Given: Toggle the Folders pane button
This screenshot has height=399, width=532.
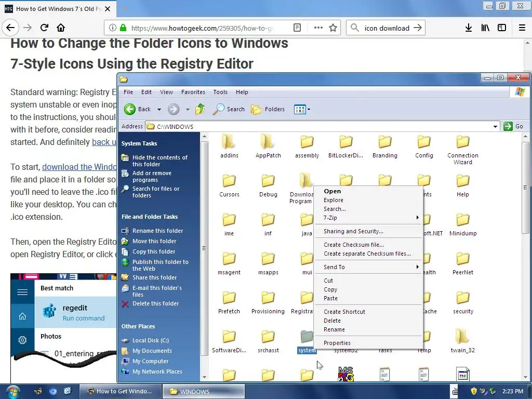Looking at the screenshot, I should [268, 109].
